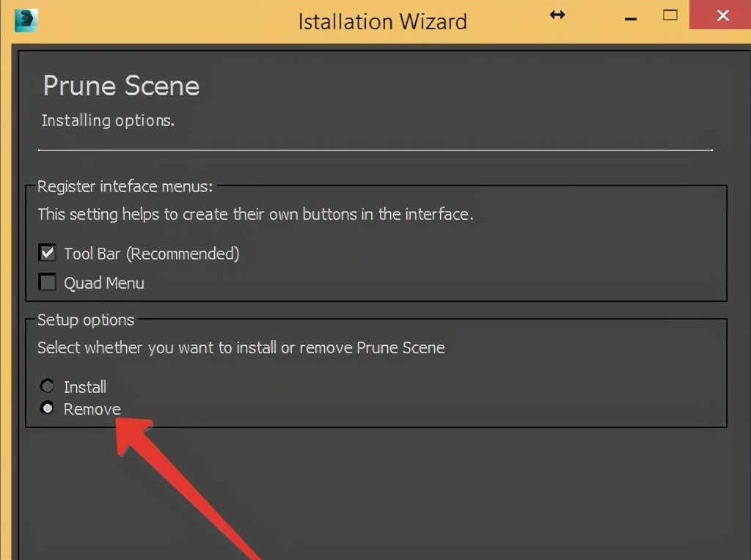Click the "Prune Scene" heading
751x560 pixels.
click(121, 86)
